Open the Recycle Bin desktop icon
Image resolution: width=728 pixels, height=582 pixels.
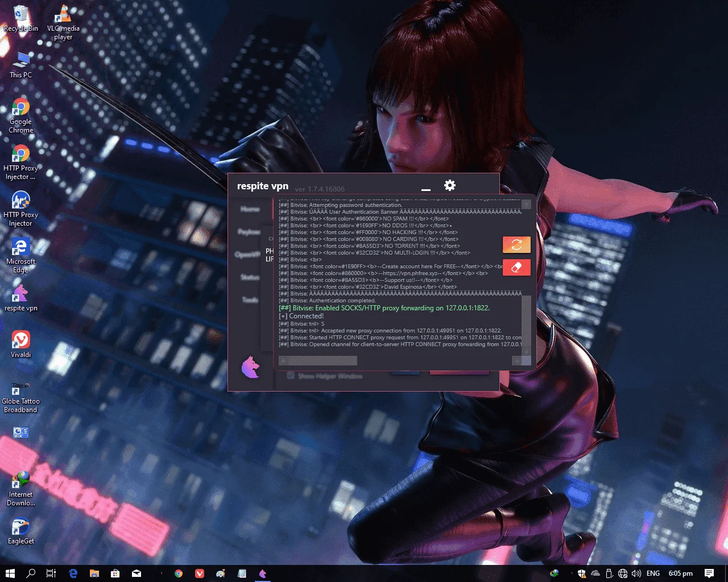tap(21, 18)
